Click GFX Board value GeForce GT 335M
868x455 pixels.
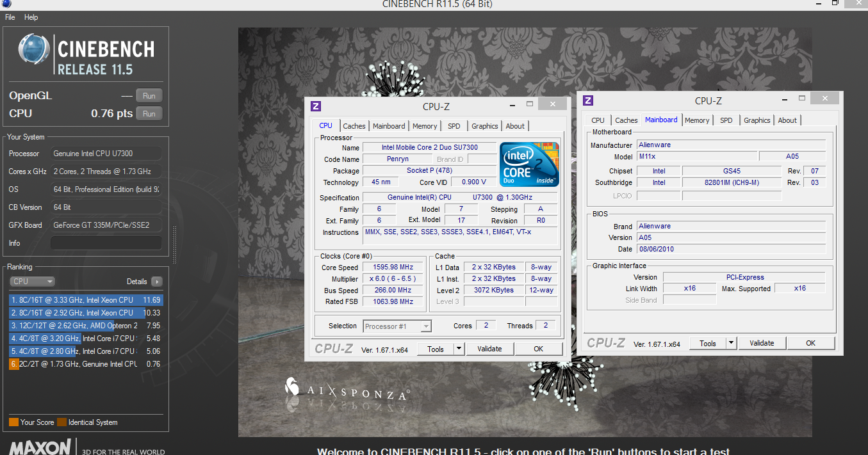tap(106, 225)
